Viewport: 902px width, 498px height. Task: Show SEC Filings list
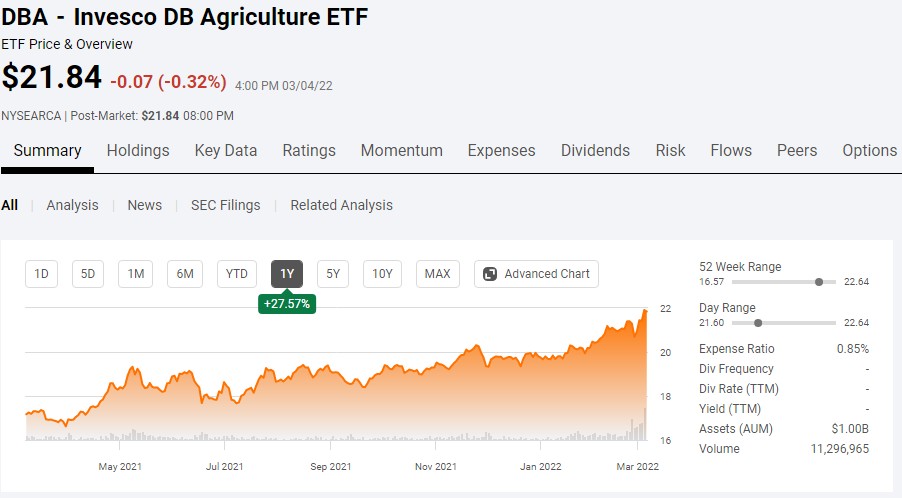(225, 205)
